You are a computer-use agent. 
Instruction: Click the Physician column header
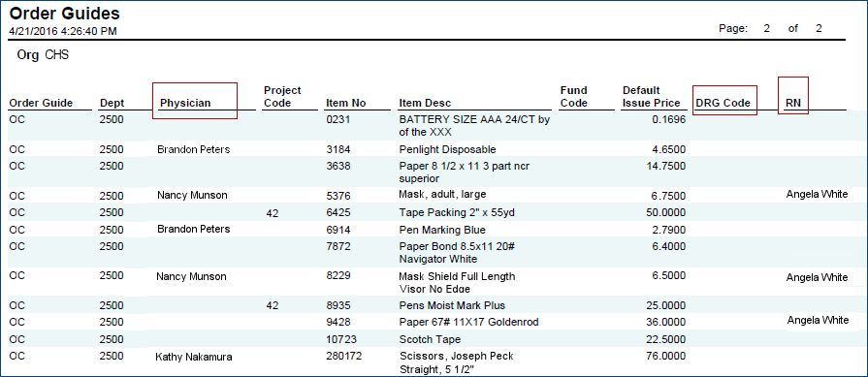(185, 103)
